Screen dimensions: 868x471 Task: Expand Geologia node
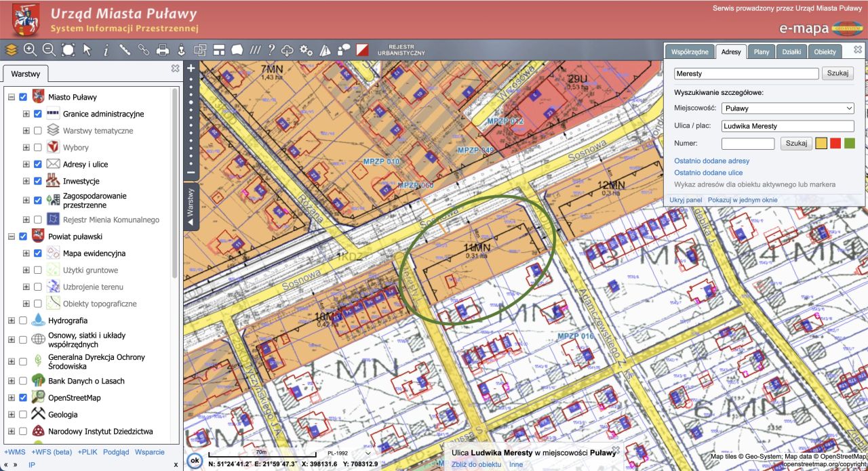(x=12, y=415)
